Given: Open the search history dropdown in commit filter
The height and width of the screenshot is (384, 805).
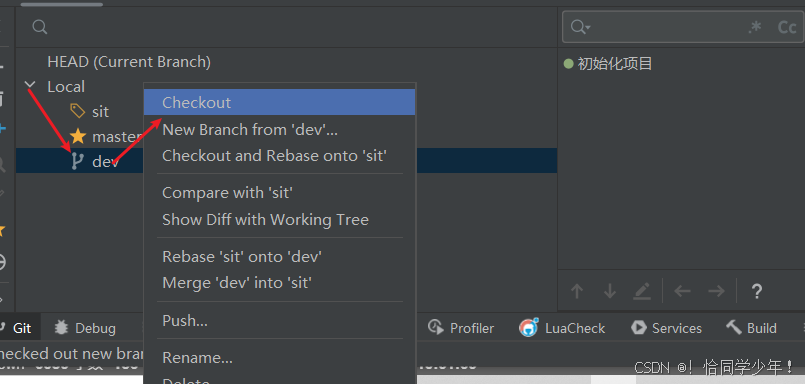Looking at the screenshot, I should [581, 27].
